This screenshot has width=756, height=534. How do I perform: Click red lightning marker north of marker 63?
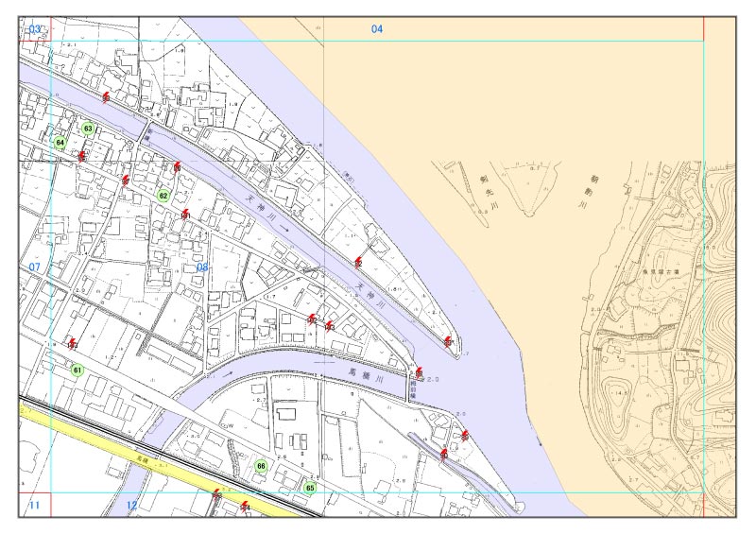(x=106, y=96)
